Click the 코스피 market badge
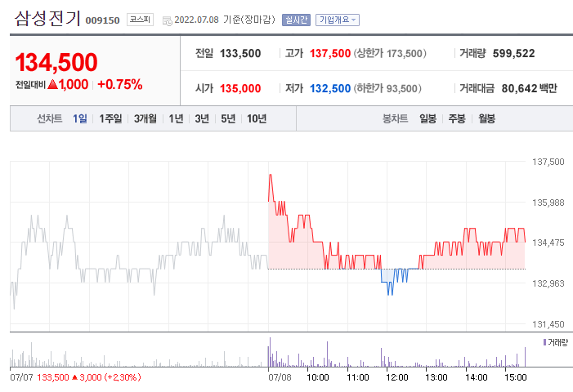 point(140,20)
